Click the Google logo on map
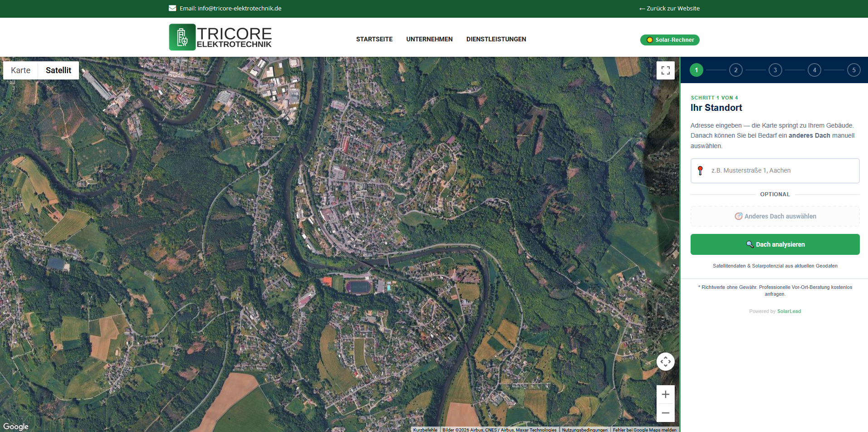 (x=16, y=426)
